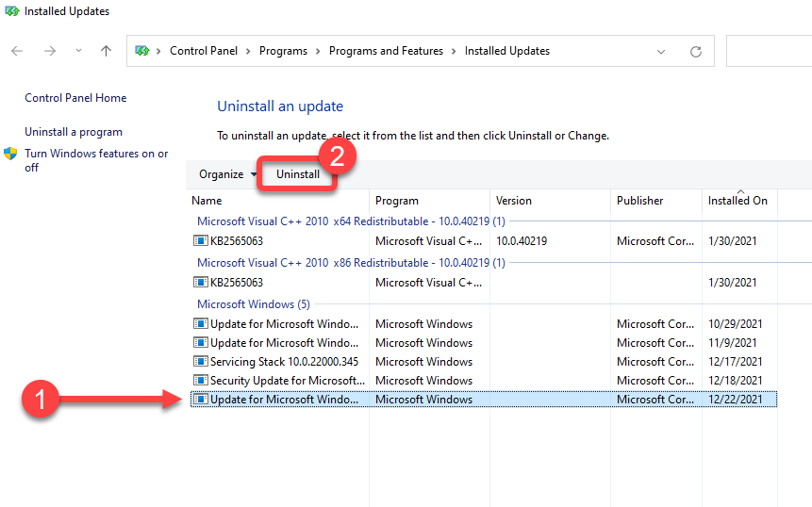Click the Back navigation arrow
The width and height of the screenshot is (812, 507).
click(x=17, y=51)
